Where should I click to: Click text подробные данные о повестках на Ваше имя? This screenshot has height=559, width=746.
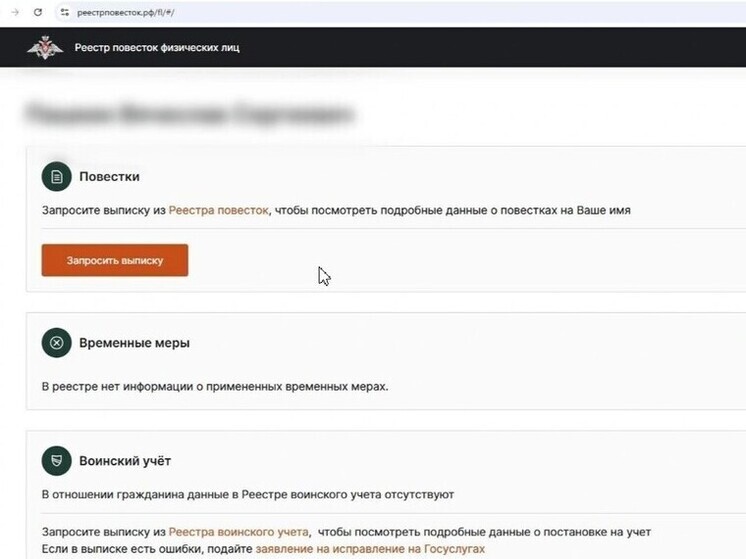coord(498,211)
